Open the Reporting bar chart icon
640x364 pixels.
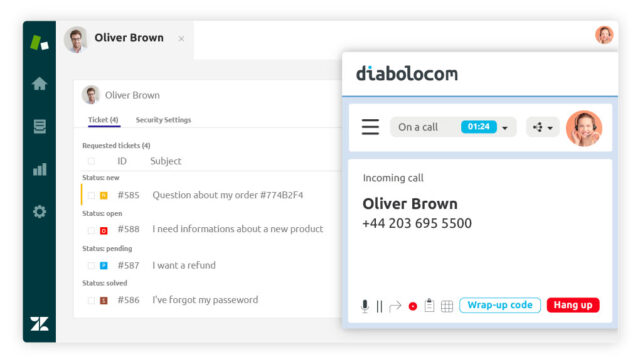tap(40, 169)
